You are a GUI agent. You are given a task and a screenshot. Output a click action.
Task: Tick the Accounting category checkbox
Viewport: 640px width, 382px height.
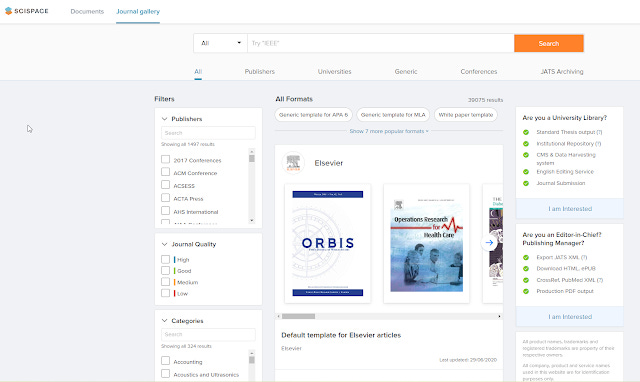pos(165,361)
